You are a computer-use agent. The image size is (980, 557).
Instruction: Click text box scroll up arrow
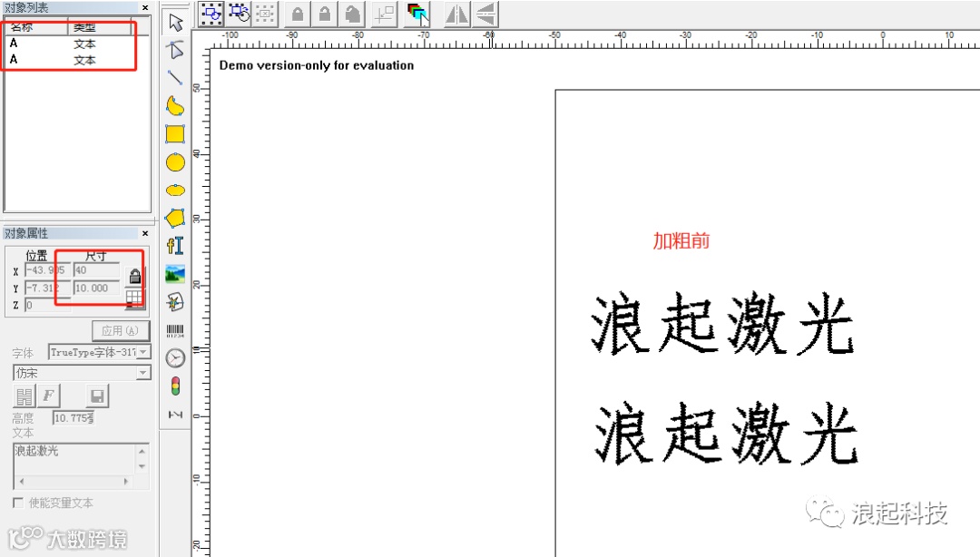pyautogui.click(x=142, y=450)
